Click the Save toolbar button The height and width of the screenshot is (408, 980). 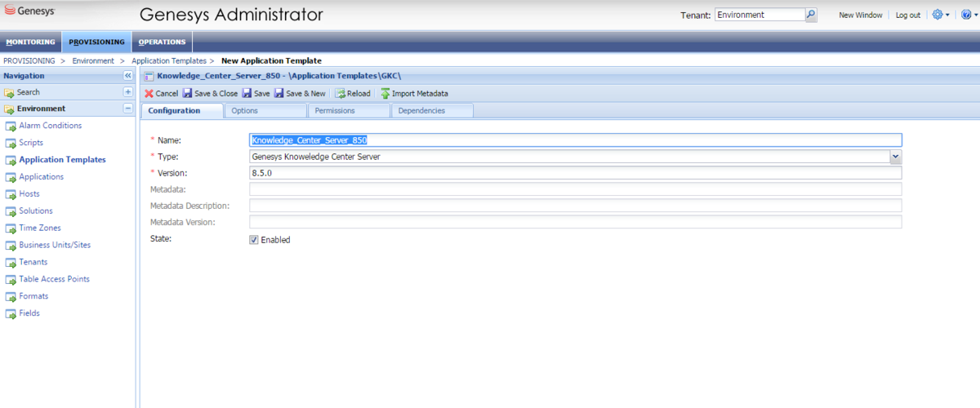[x=256, y=94]
